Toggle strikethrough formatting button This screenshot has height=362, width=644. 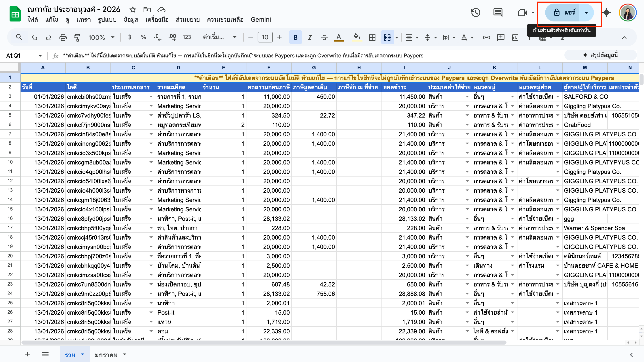(x=324, y=38)
